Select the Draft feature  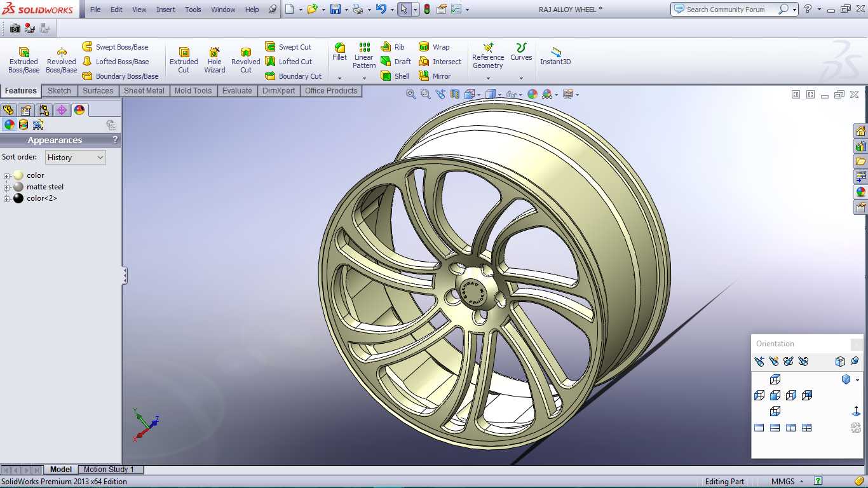pyautogui.click(x=396, y=62)
